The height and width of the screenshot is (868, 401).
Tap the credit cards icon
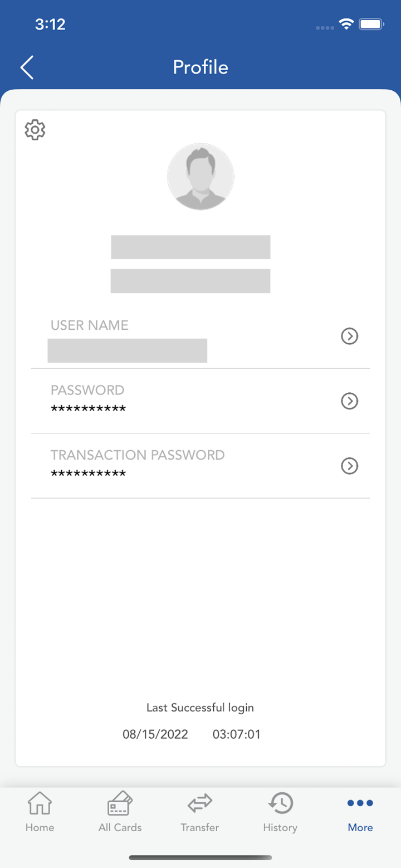point(120,803)
